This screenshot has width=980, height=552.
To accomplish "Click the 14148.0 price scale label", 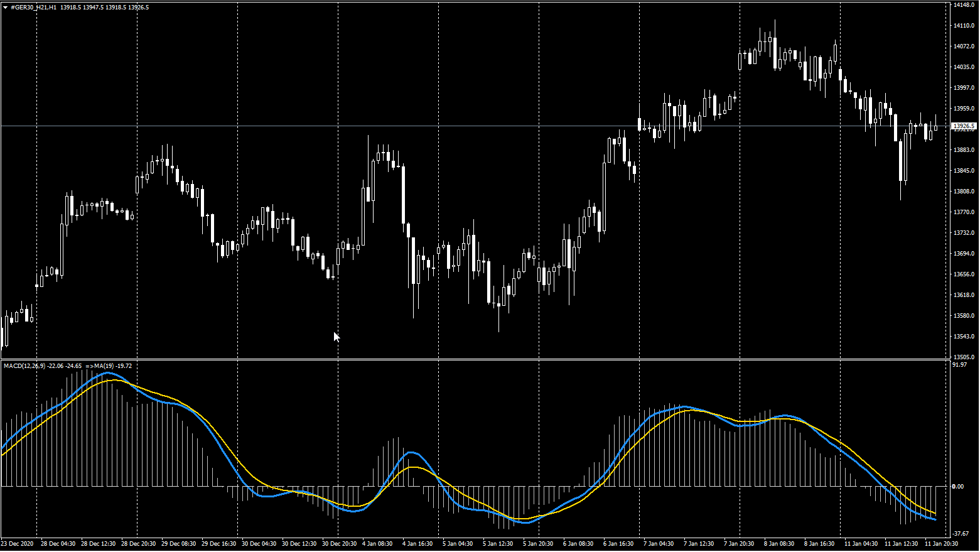I will point(964,5).
